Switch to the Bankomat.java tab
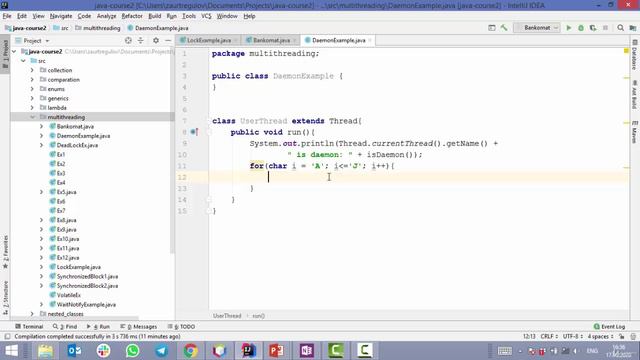640x360 pixels. (271, 40)
